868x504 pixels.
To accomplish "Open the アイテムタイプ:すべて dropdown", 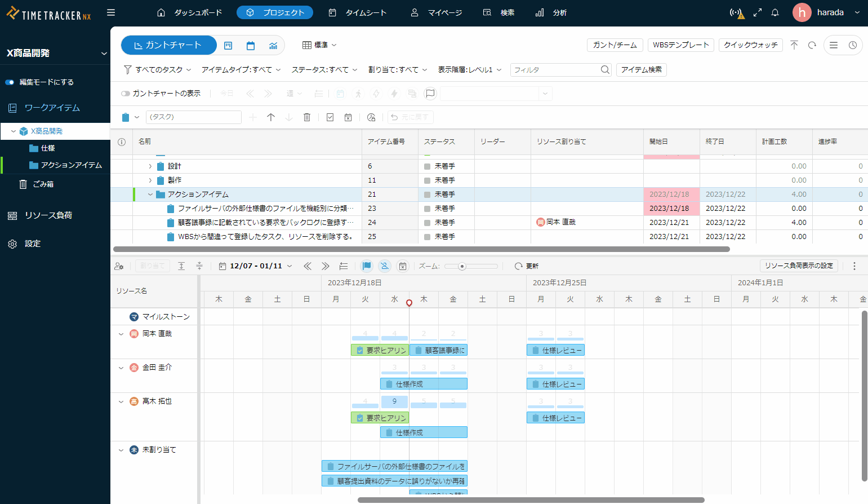I will tap(241, 70).
